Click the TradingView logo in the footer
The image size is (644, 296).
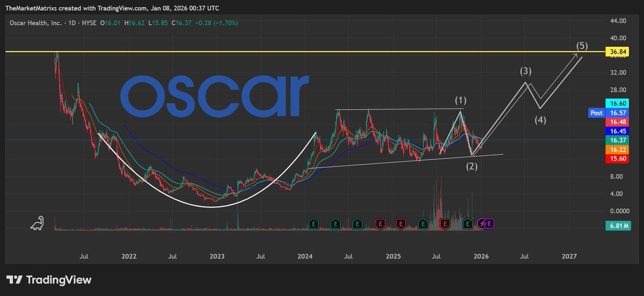(49, 280)
